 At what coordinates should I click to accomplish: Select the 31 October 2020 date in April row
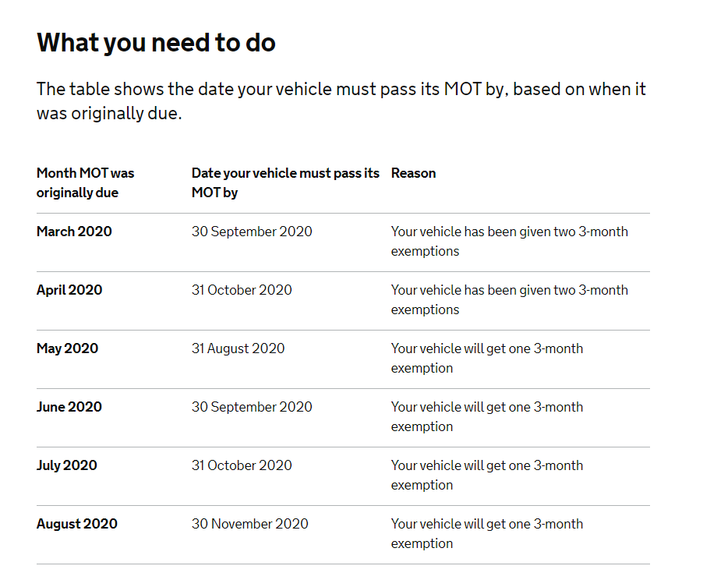point(242,290)
